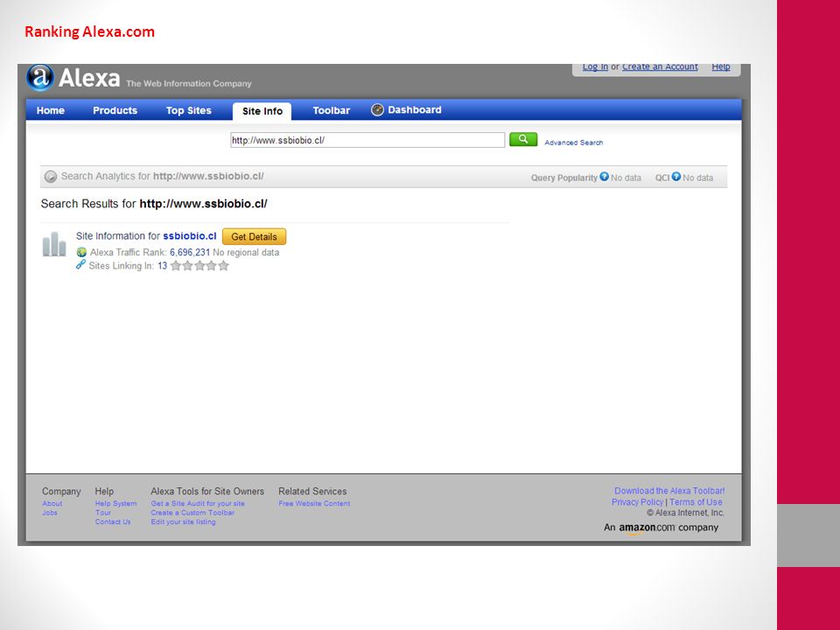Click the Alexa logo icon
The height and width of the screenshot is (630, 840).
tap(40, 78)
